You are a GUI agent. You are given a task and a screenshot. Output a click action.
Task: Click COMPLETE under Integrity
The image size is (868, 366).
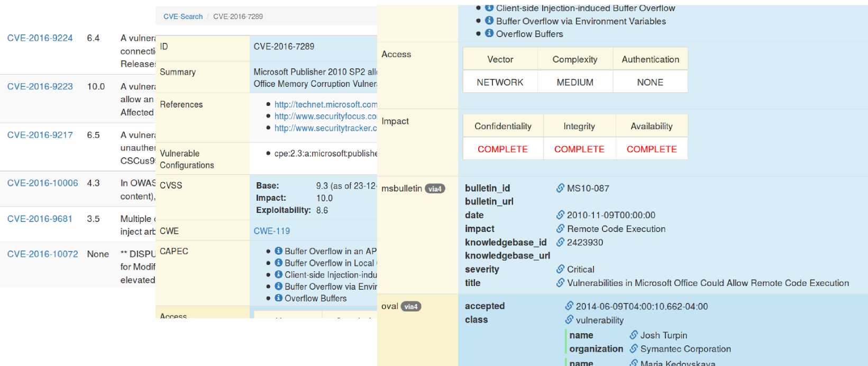[579, 149]
